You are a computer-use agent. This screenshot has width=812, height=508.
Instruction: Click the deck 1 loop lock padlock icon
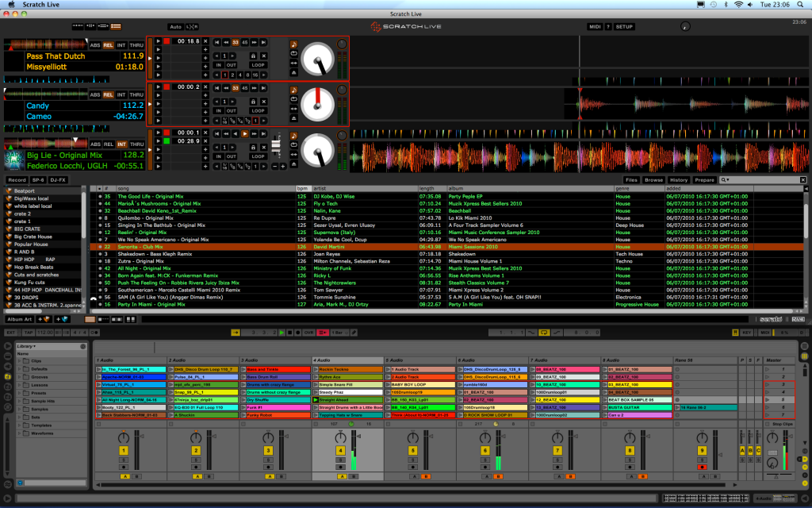point(253,56)
